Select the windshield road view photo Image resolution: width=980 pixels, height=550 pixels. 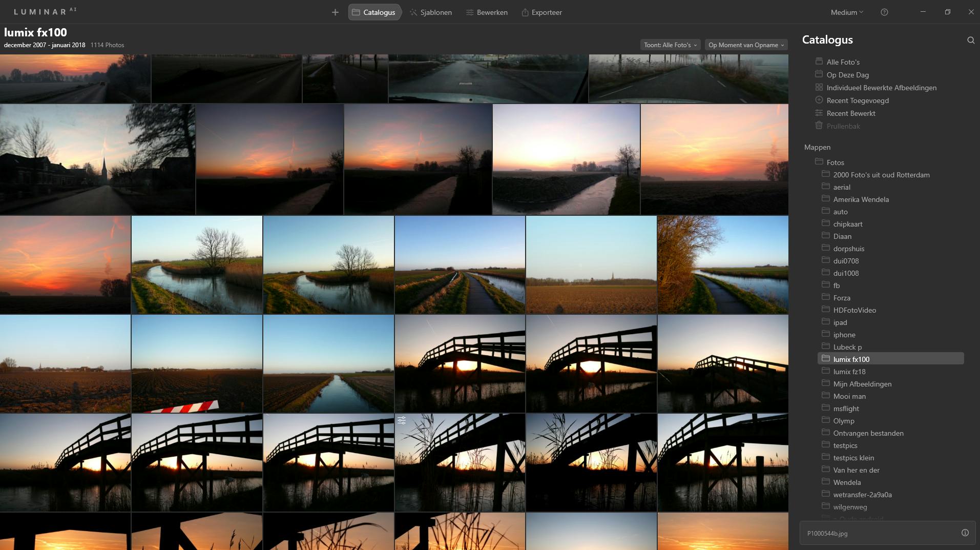click(x=488, y=78)
